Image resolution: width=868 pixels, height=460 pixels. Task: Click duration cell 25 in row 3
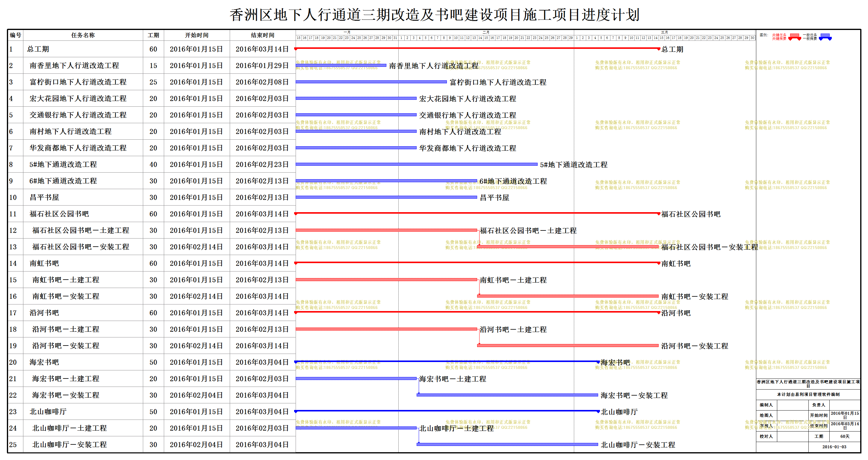tap(153, 82)
